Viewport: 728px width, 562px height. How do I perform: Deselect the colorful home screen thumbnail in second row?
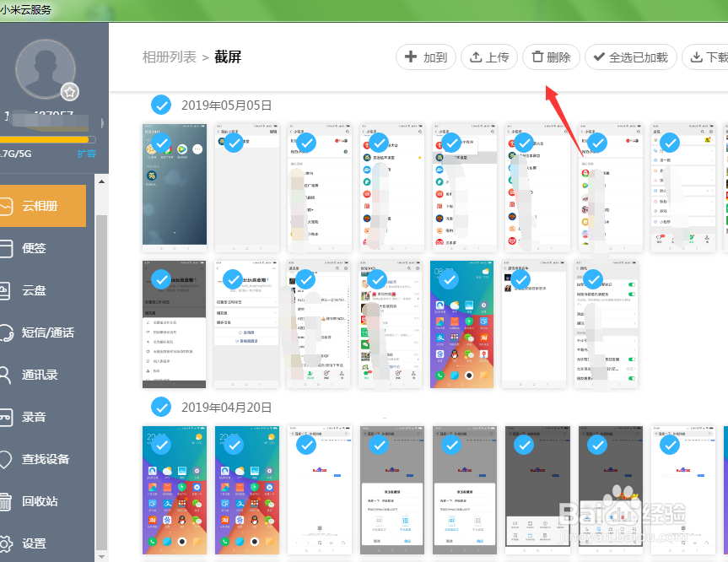449,279
